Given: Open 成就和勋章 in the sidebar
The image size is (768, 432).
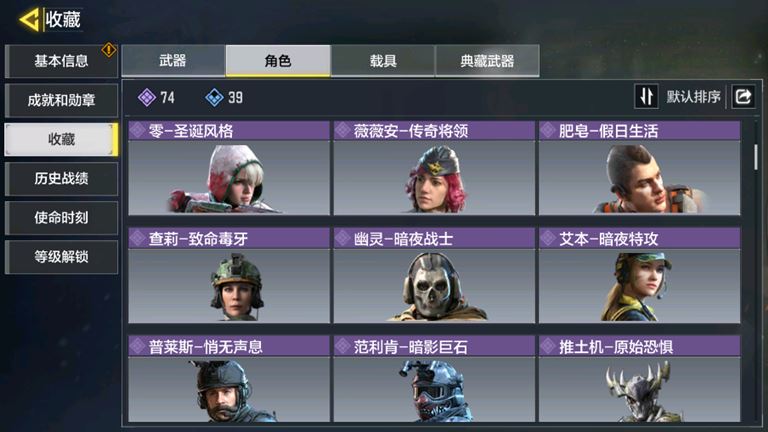Looking at the screenshot, I should tap(61, 100).
